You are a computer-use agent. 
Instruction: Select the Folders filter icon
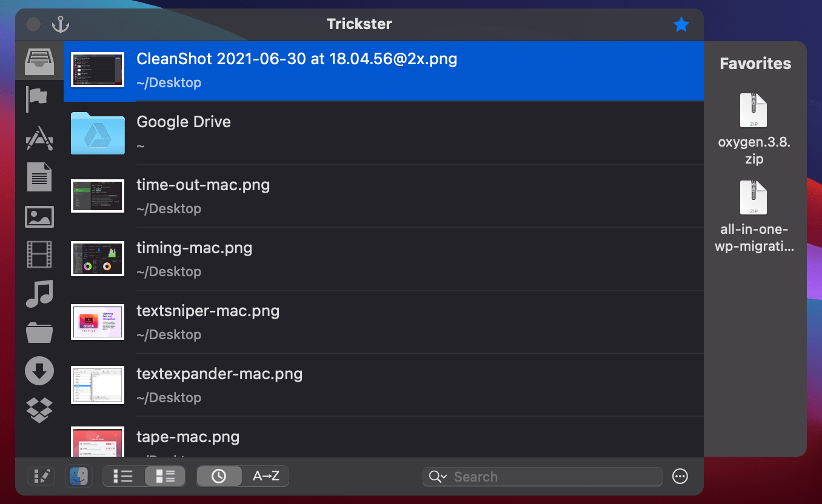point(39,332)
